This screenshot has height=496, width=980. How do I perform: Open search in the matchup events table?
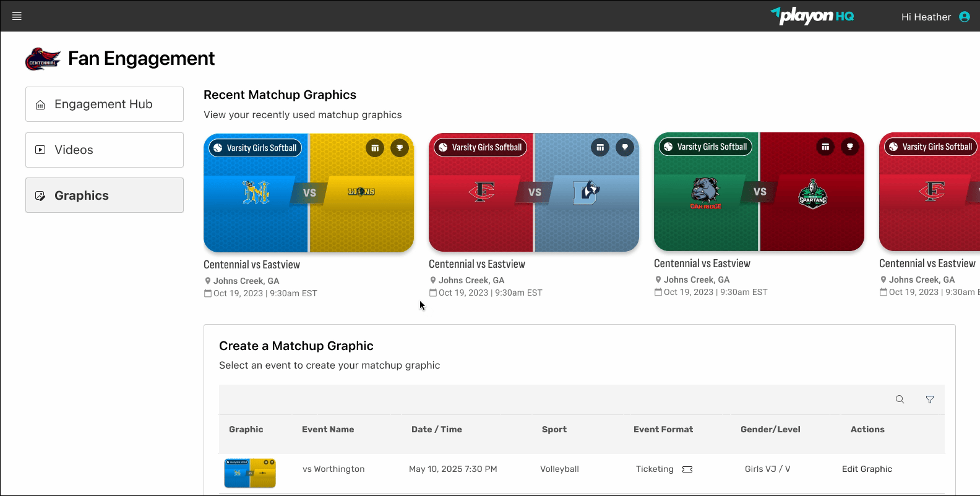900,400
